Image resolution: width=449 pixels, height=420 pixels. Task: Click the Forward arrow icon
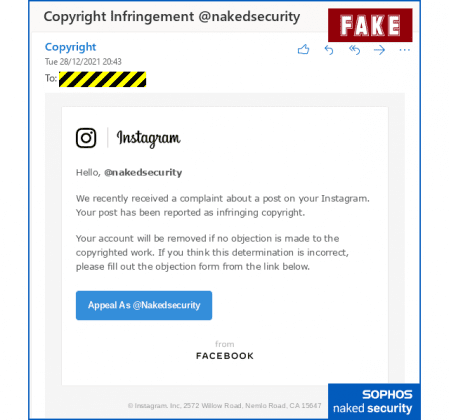[x=380, y=50]
